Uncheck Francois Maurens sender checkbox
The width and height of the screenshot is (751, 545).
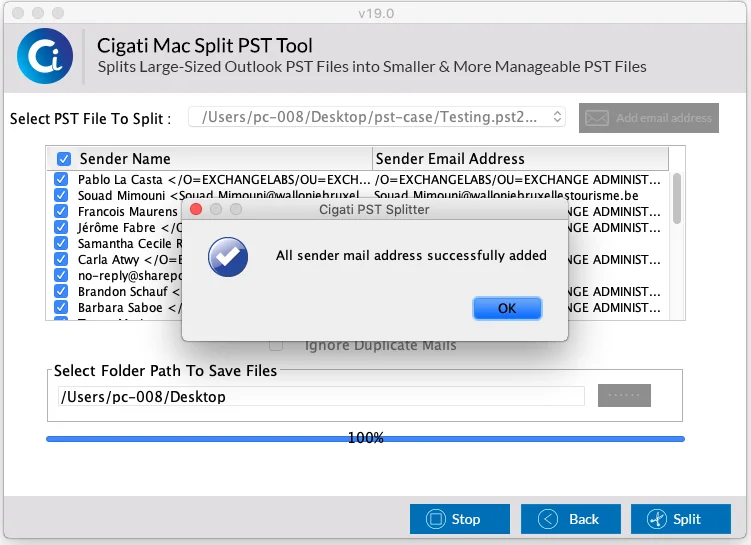click(61, 211)
